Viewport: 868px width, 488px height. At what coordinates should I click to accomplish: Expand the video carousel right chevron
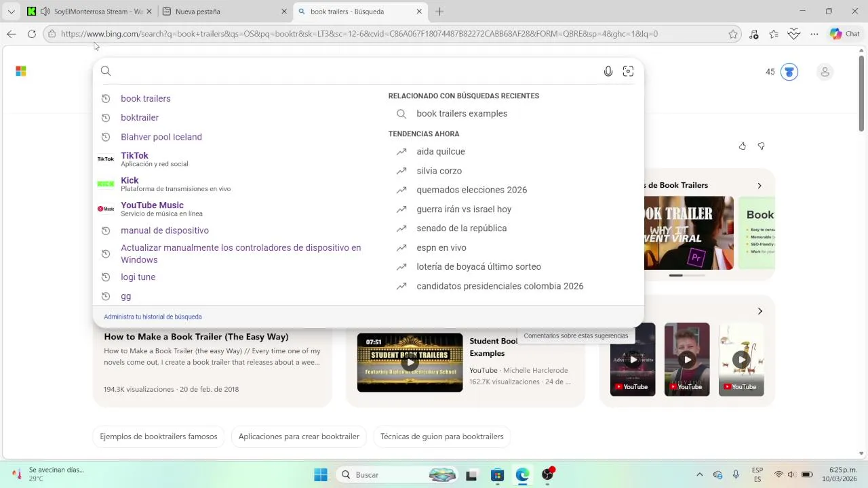click(x=759, y=311)
